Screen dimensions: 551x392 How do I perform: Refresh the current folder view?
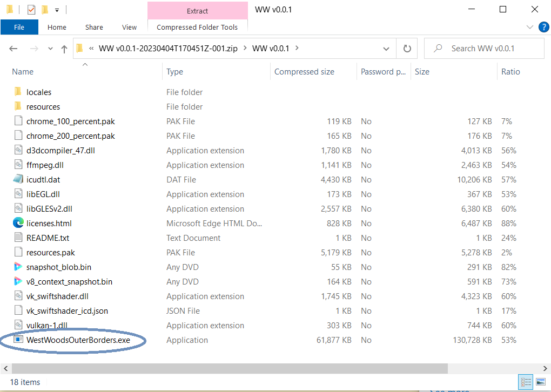click(407, 49)
